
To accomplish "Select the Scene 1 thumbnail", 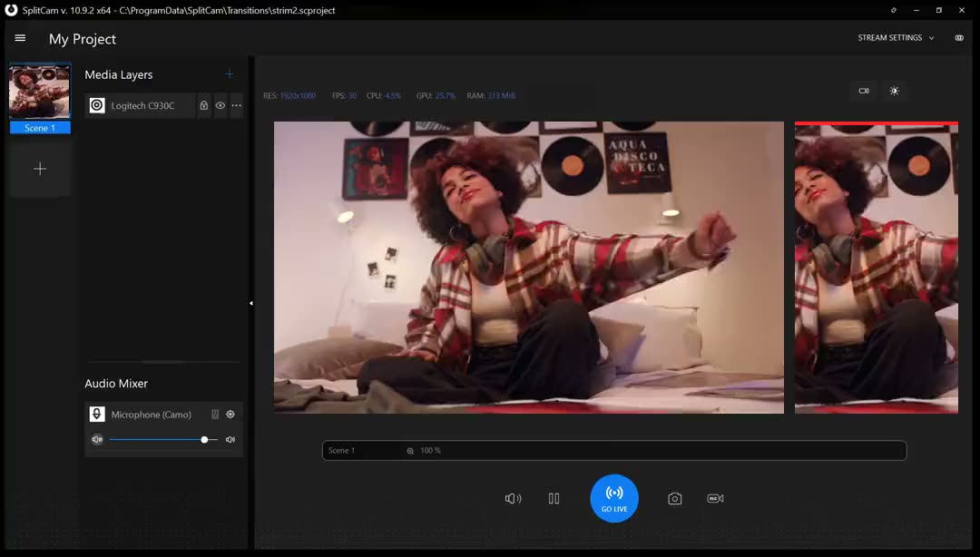I will 40,98.
